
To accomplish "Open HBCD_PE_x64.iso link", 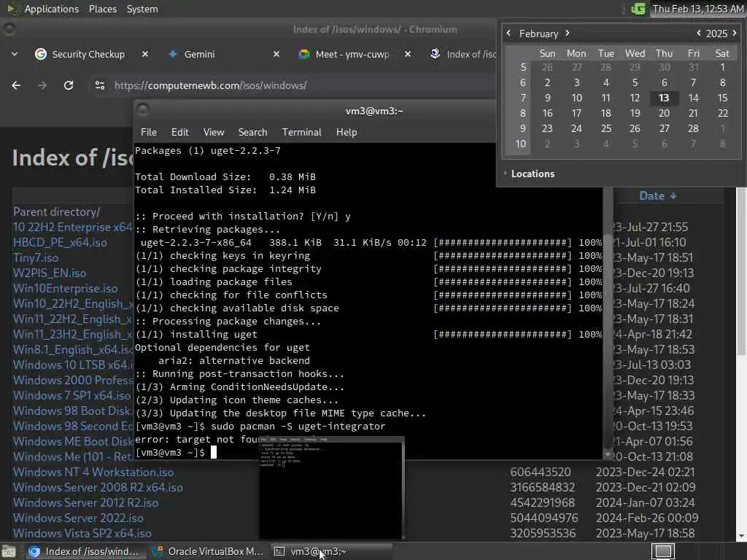I will 60,242.
